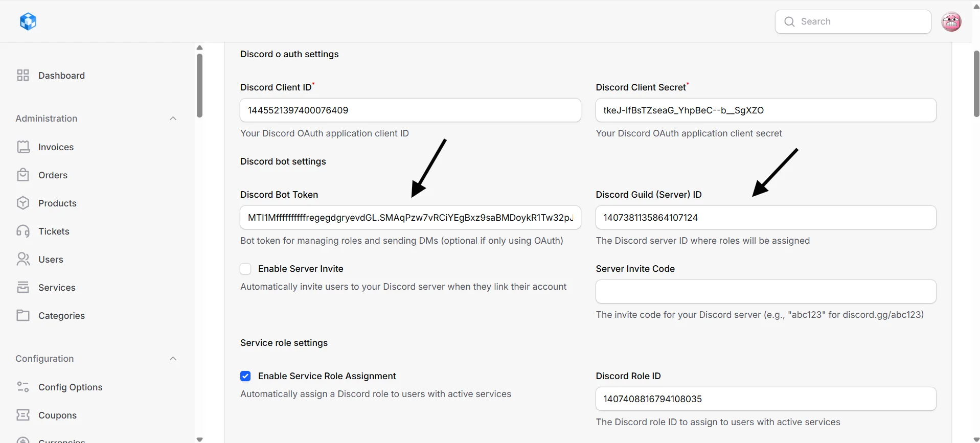Click the 'Enable Server Invite' label
This screenshot has width=980, height=443.
[x=301, y=269]
